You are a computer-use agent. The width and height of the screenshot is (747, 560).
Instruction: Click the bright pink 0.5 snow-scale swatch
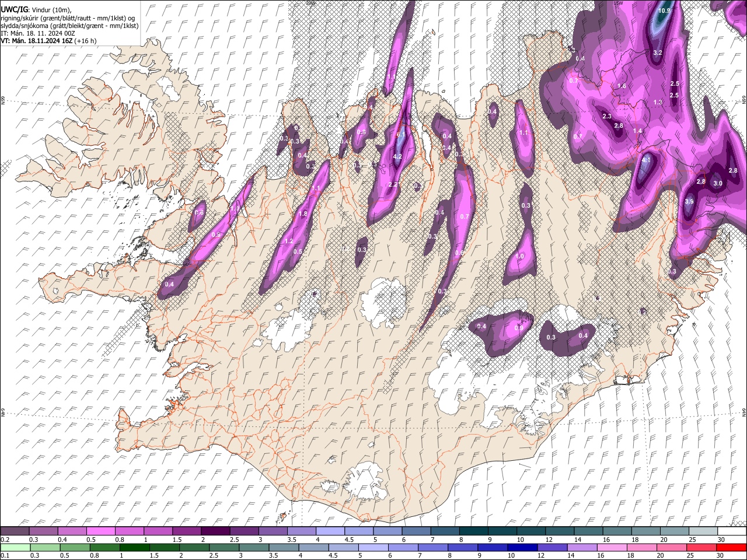pos(101,531)
